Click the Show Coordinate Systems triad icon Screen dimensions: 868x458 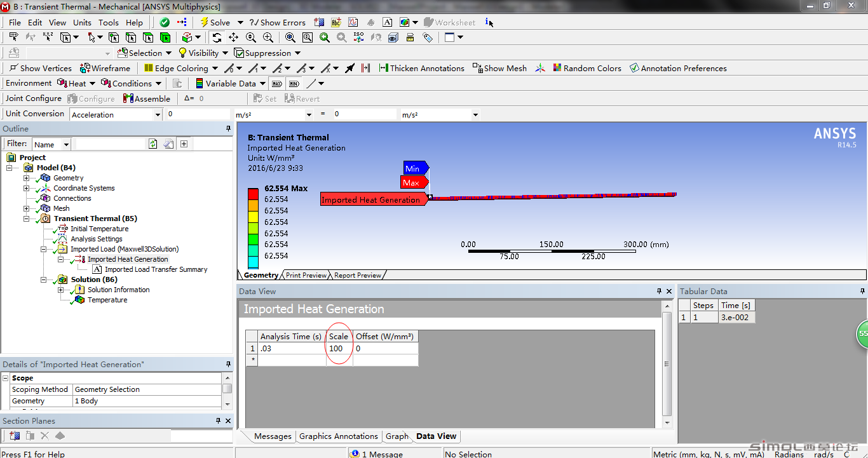539,68
